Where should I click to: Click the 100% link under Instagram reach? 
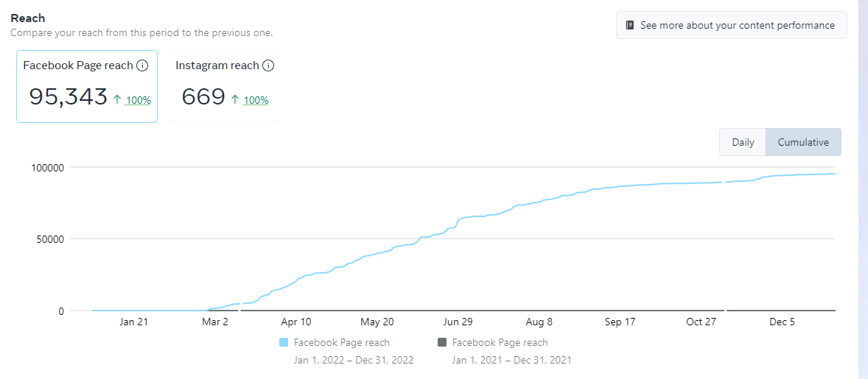pyautogui.click(x=256, y=100)
